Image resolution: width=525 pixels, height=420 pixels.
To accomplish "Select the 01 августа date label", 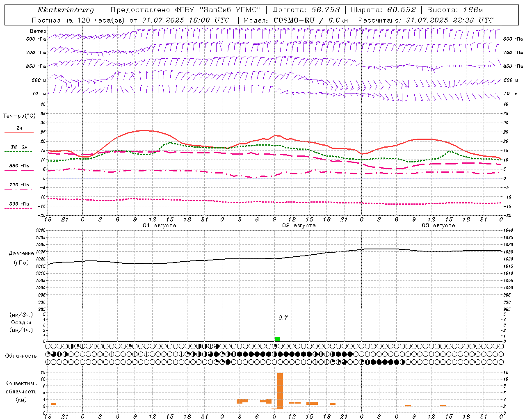I will point(160,226).
